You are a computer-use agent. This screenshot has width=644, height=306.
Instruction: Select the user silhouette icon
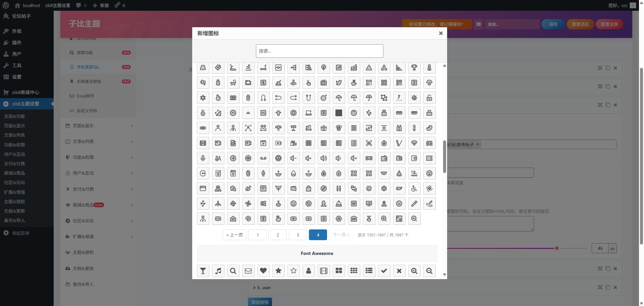point(309,271)
